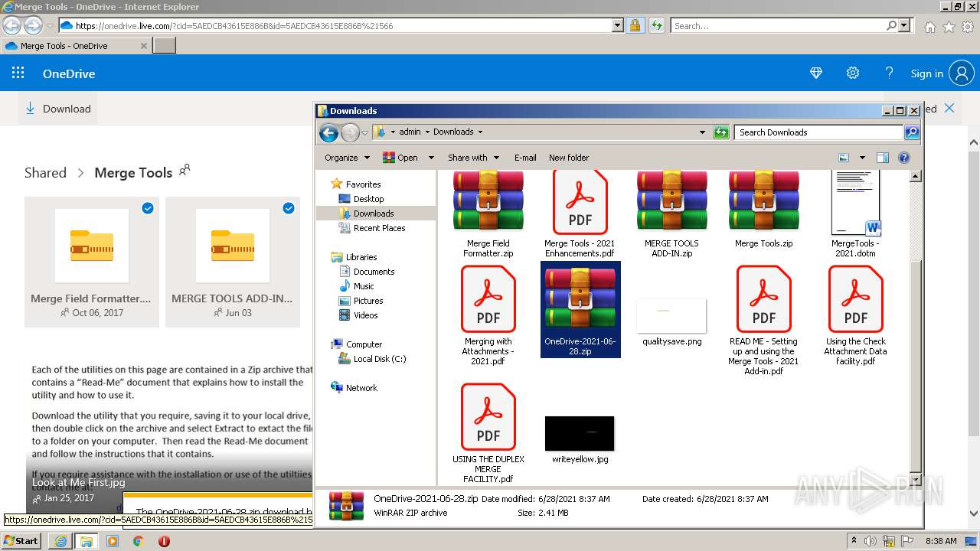Open Explorer recent pages dropdown arrow
The height and width of the screenshot is (551, 980).
tap(364, 133)
